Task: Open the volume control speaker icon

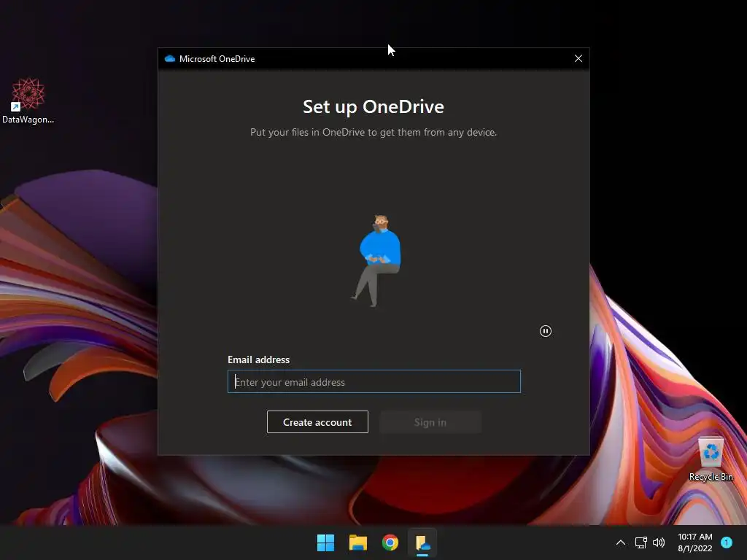Action: click(659, 542)
